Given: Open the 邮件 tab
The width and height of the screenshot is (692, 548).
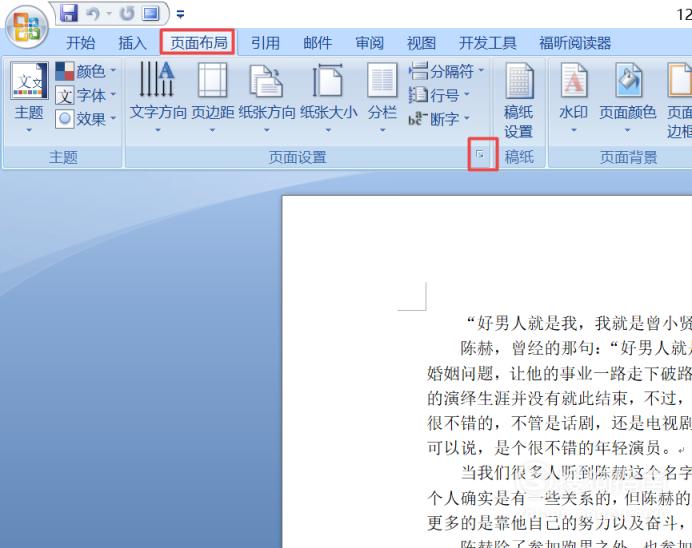Looking at the screenshot, I should (318, 43).
